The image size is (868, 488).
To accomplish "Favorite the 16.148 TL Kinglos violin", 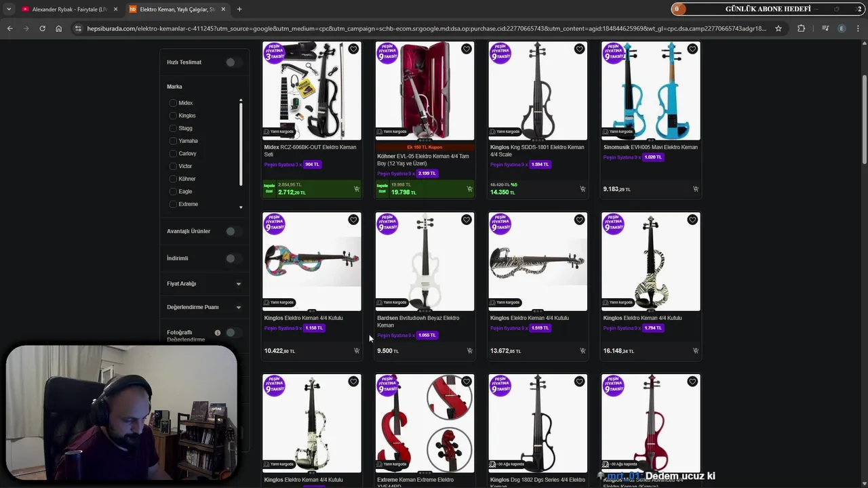I will pos(692,220).
